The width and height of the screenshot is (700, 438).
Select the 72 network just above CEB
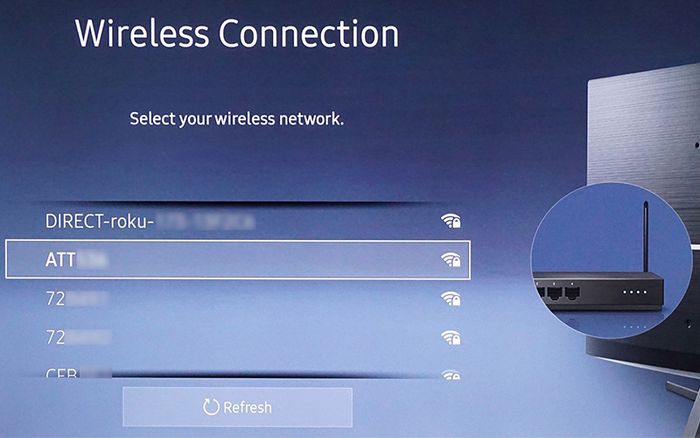238,337
